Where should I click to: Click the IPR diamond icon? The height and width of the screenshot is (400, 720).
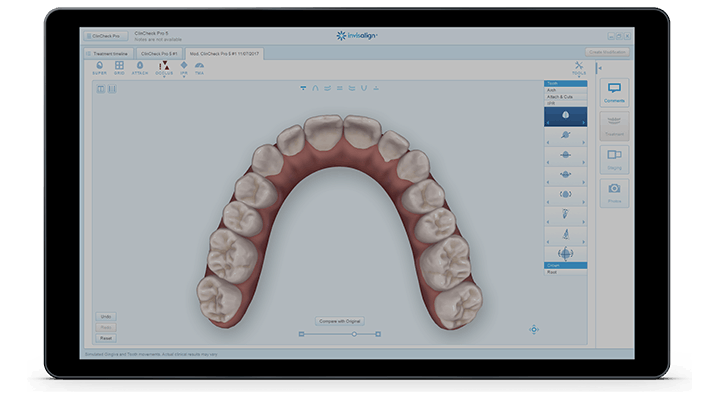[184, 67]
